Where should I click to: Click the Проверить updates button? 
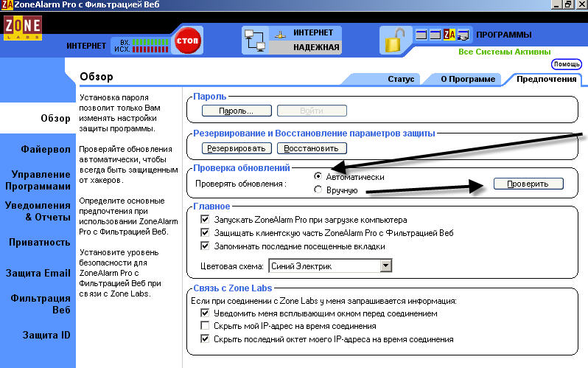point(528,184)
